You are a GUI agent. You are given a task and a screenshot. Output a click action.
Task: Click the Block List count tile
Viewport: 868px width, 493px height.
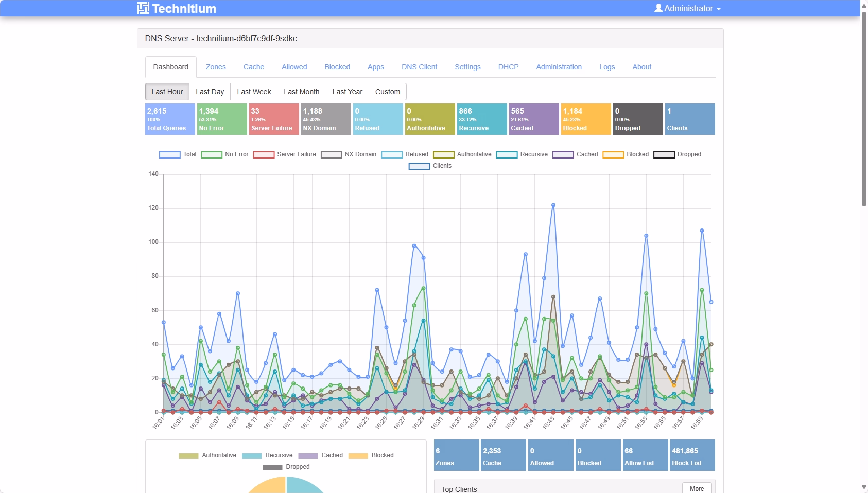click(x=692, y=455)
